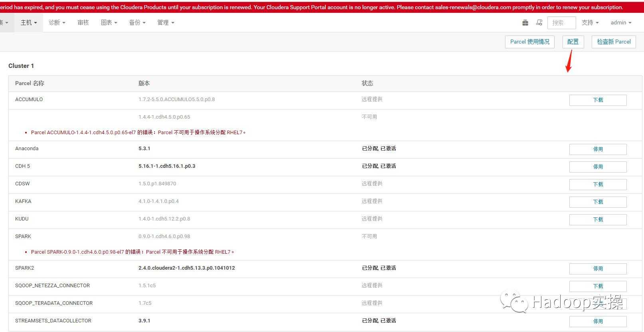Deactivate the CDH 5 parcel
The width and height of the screenshot is (644, 332).
point(598,167)
